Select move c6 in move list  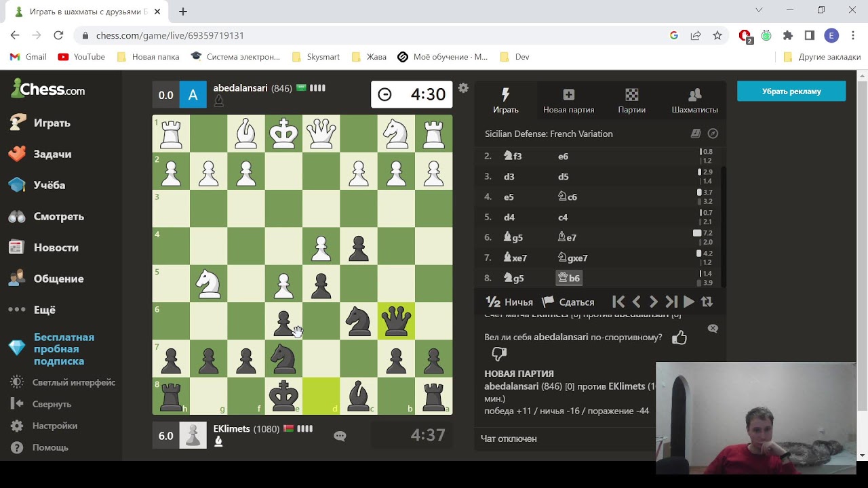567,197
